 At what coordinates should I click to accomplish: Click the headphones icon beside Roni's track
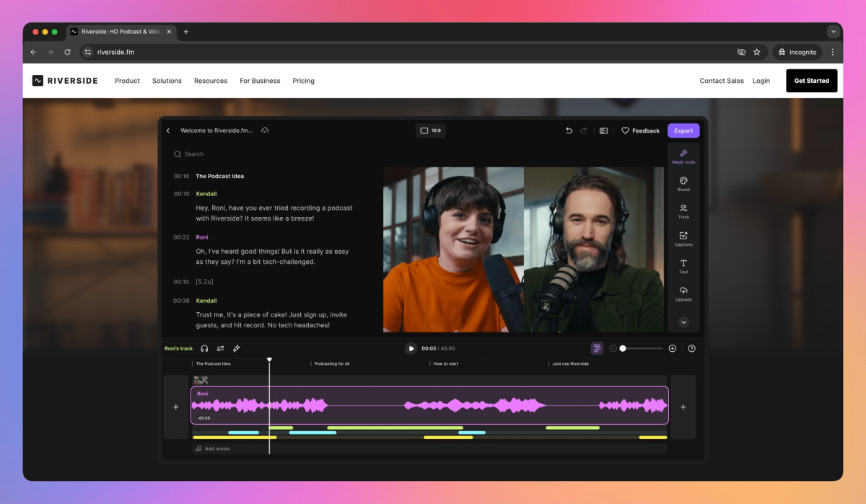[204, 348]
